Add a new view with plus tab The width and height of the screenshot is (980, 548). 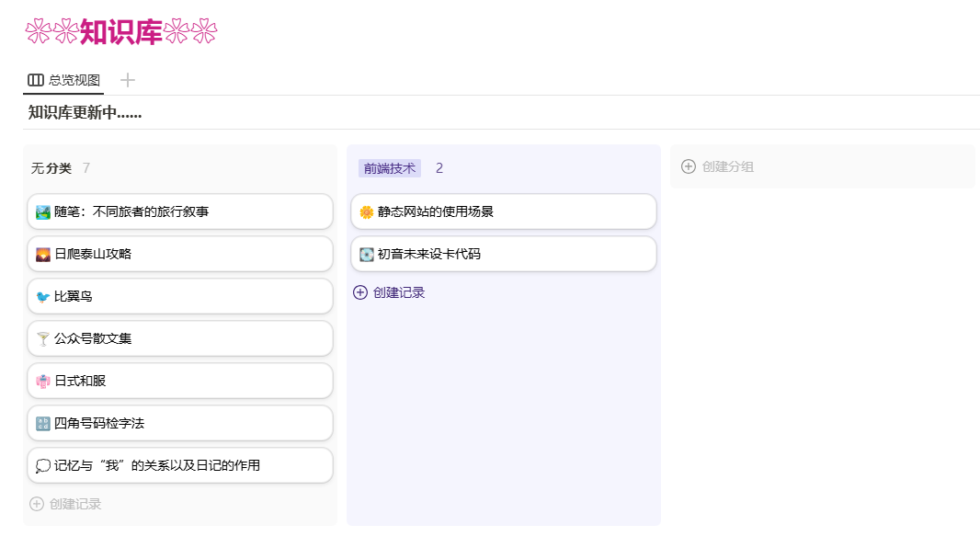click(128, 80)
